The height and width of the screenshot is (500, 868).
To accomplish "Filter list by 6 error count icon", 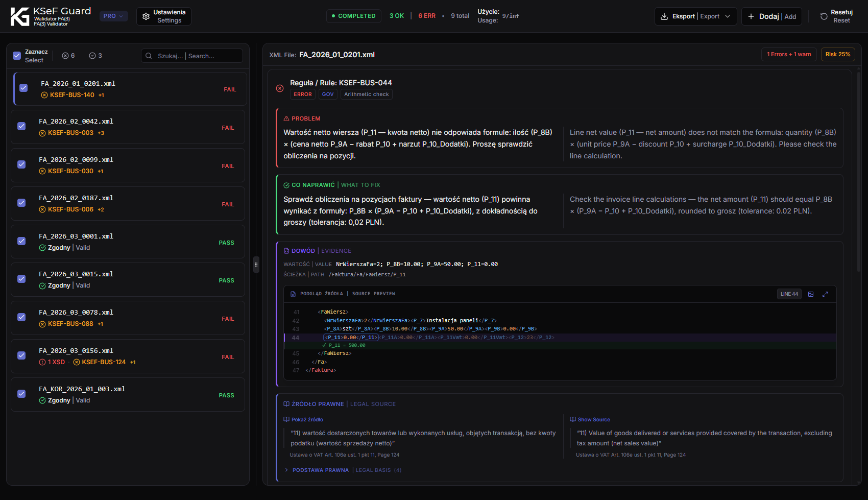I will click(x=65, y=56).
